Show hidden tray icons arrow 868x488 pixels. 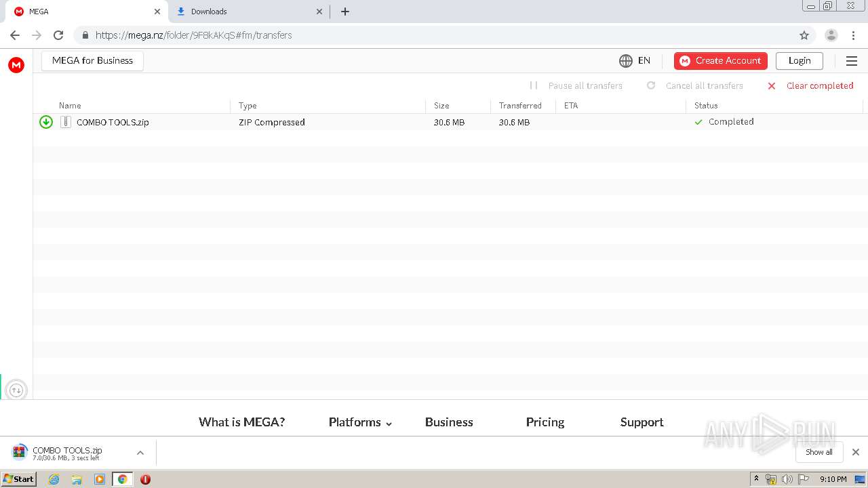tap(756, 479)
